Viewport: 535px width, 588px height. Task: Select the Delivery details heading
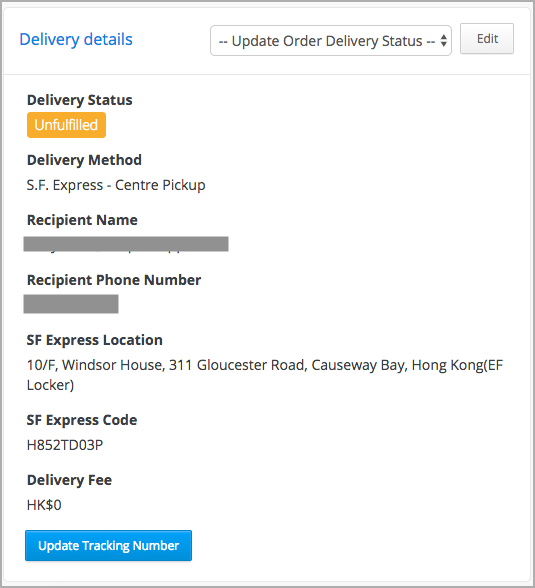[76, 39]
